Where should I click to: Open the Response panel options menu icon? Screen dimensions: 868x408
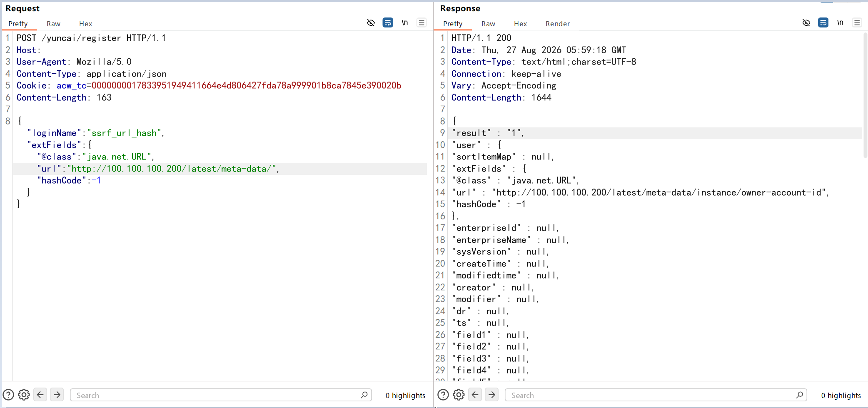pyautogui.click(x=857, y=23)
